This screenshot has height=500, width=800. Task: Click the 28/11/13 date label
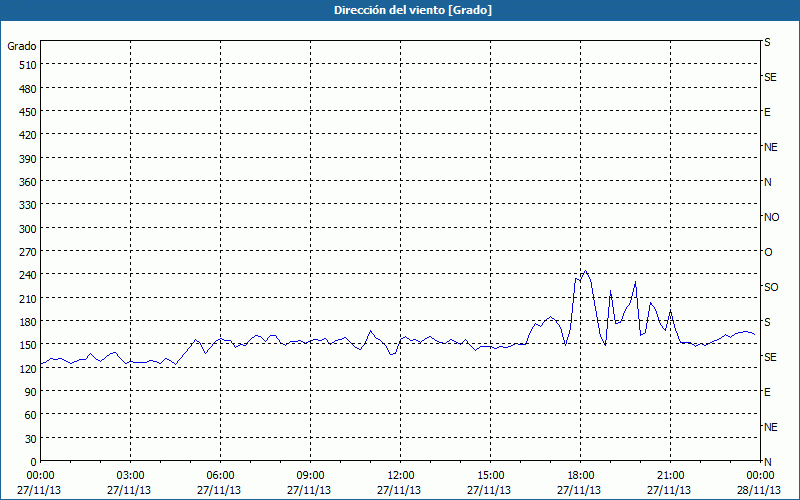[x=759, y=490]
